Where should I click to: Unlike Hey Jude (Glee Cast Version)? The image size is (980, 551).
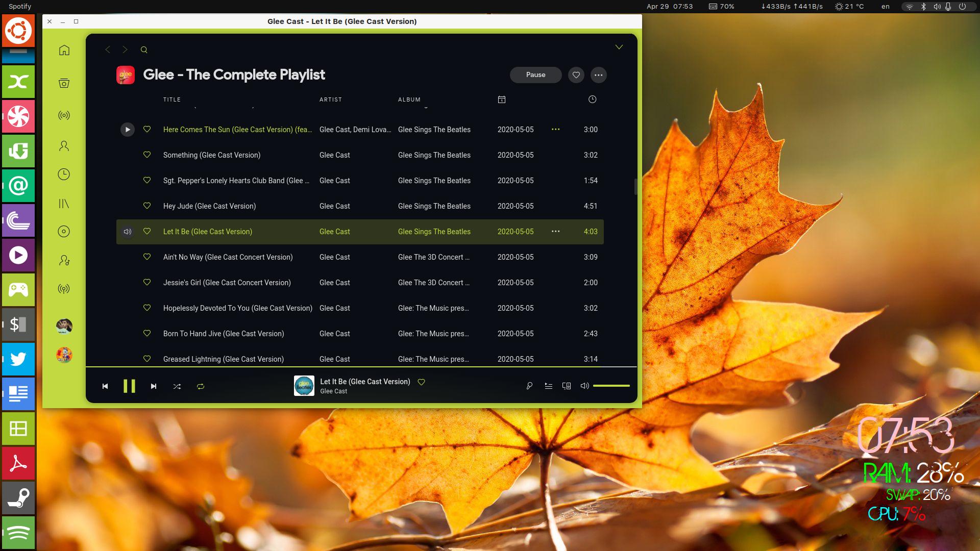coord(147,206)
